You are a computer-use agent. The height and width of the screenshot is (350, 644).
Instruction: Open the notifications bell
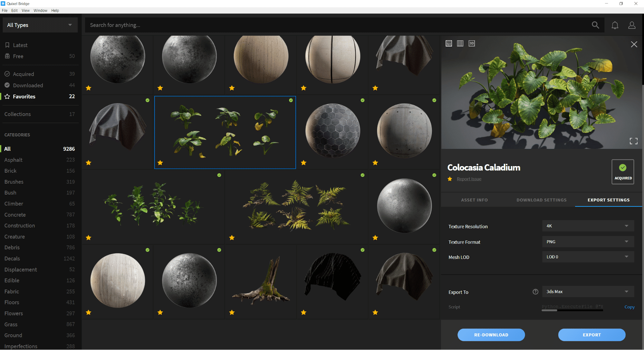(x=615, y=25)
